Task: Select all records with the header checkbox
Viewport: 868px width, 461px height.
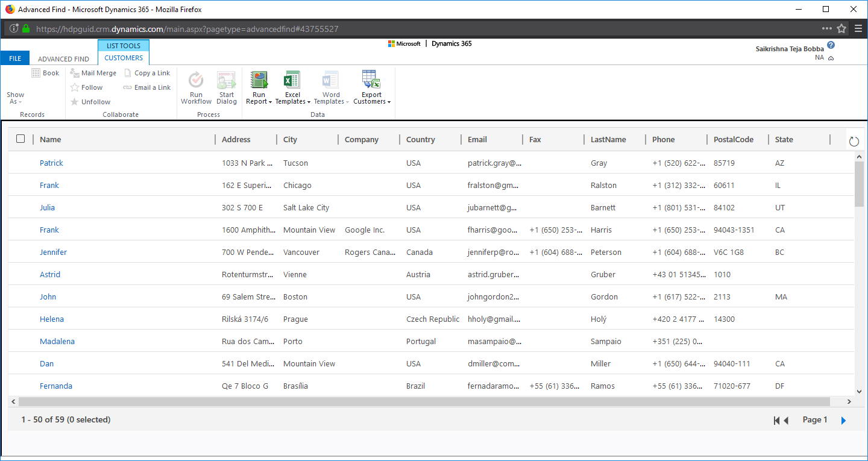Action: [20, 138]
